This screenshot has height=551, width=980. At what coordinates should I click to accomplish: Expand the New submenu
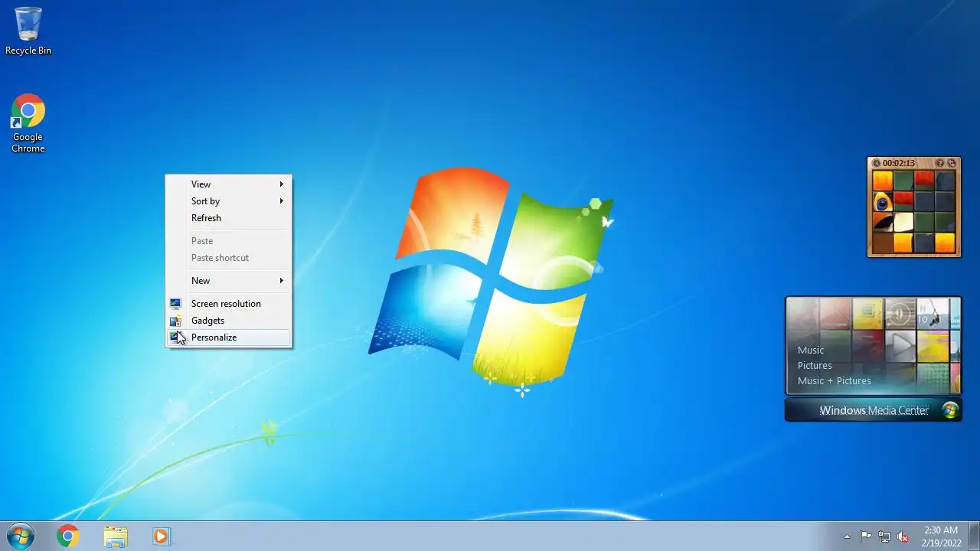pos(228,281)
